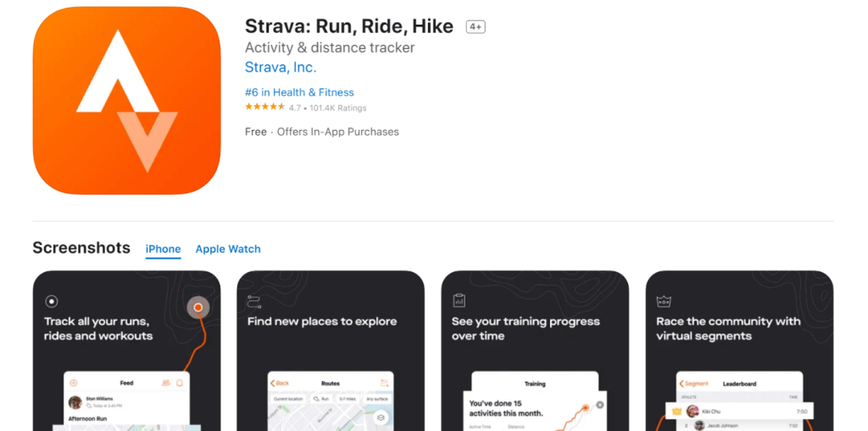Open the 'See your training progress' screenshot
This screenshot has width=868, height=431.
click(536, 350)
